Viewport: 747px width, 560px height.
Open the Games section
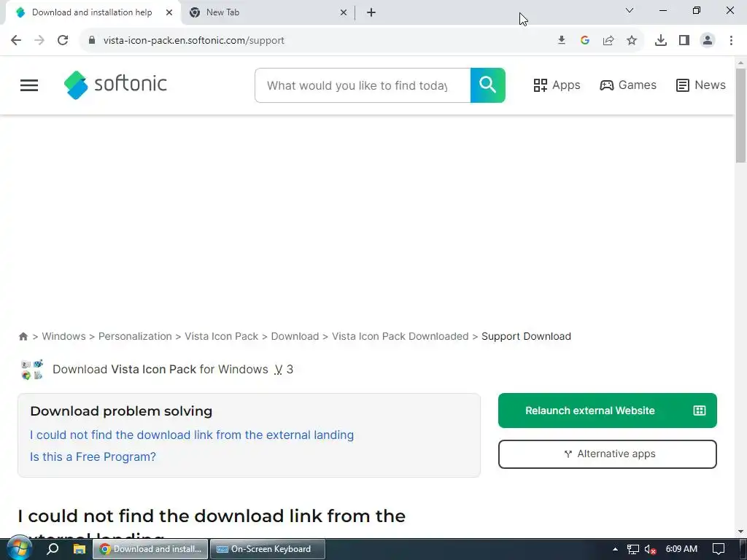click(628, 85)
